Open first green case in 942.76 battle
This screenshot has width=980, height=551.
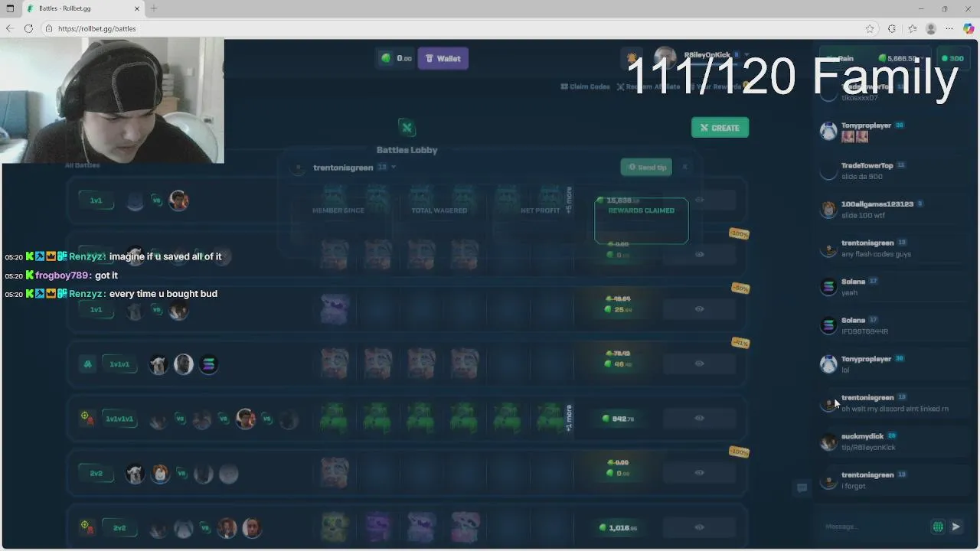coord(335,418)
